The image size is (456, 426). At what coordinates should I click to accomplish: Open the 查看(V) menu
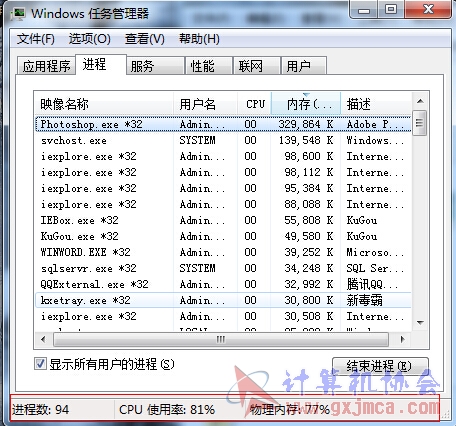[x=145, y=39]
